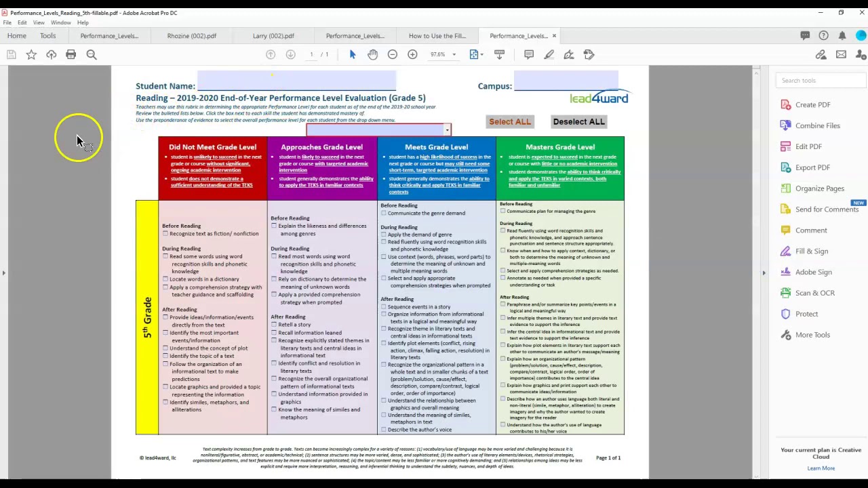Expand the fit page options arrow
This screenshot has height=488, width=868.
[x=481, y=54]
